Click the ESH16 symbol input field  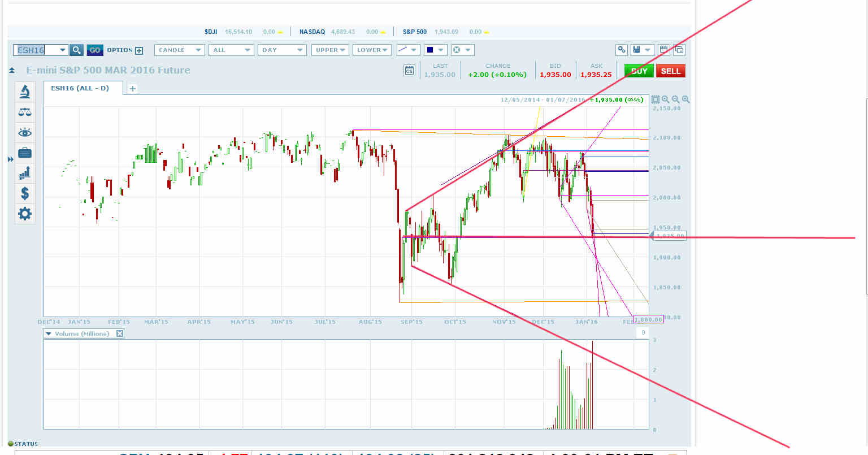pos(36,50)
